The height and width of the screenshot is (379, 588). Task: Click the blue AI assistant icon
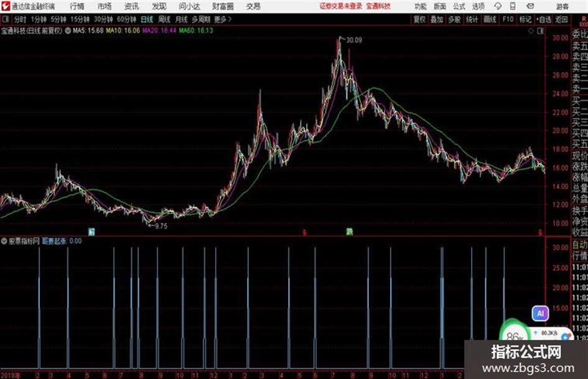pos(540,313)
